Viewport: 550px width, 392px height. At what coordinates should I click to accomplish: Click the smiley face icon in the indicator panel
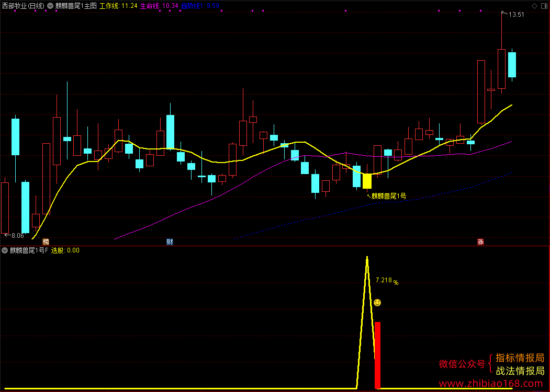377,302
